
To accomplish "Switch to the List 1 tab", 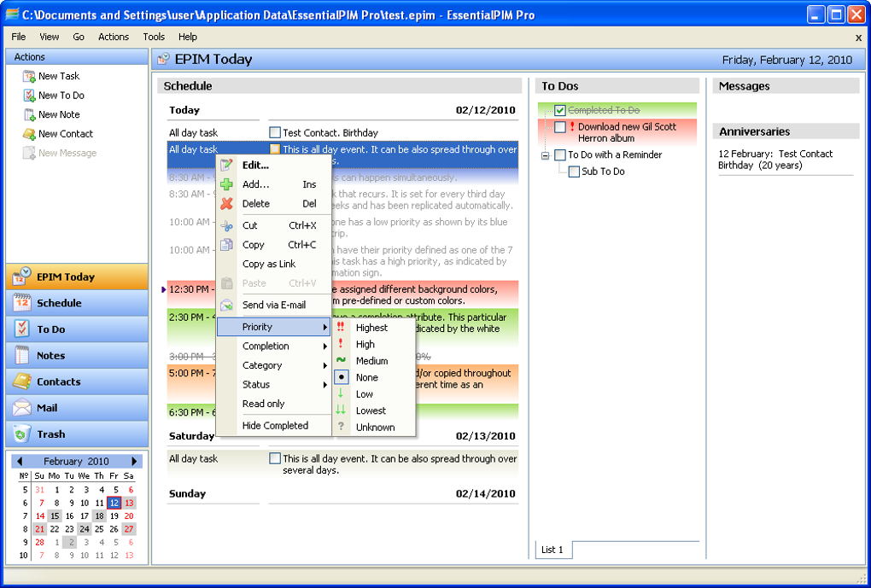I will tap(552, 550).
